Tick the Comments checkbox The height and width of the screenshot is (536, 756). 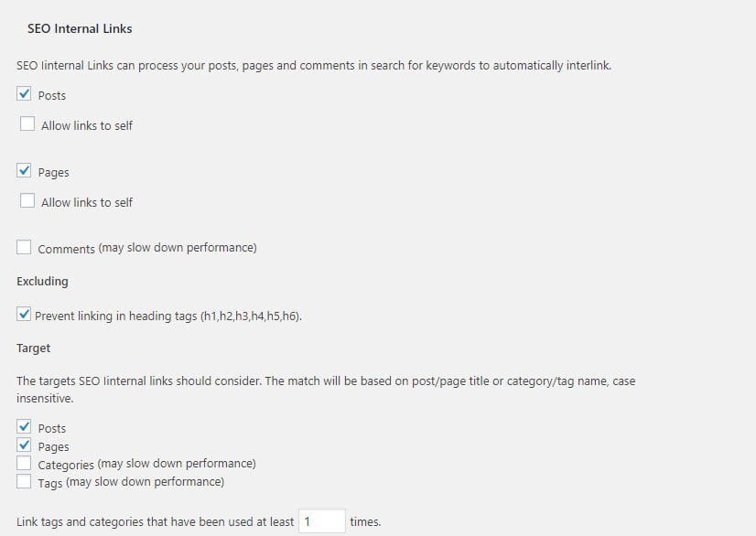click(x=25, y=247)
